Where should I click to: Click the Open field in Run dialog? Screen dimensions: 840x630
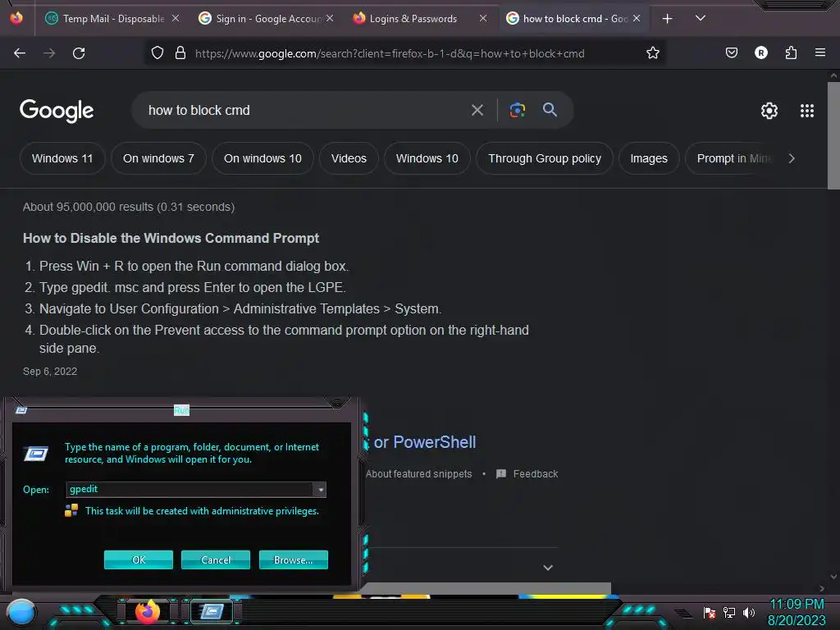click(x=190, y=489)
